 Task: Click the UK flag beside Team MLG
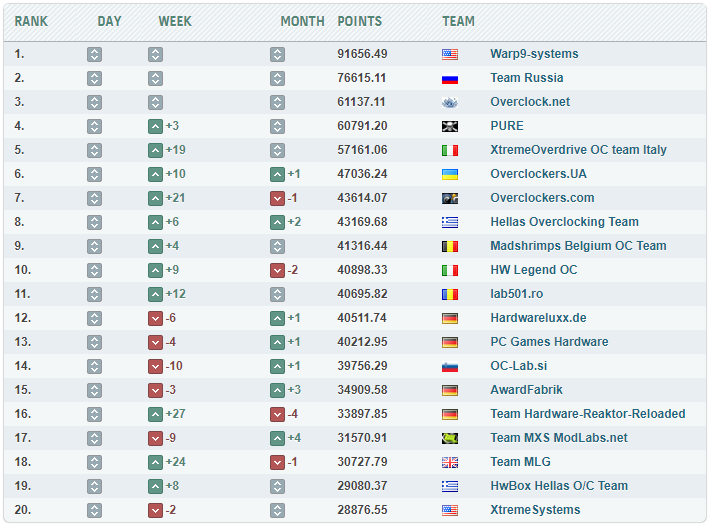pyautogui.click(x=450, y=462)
